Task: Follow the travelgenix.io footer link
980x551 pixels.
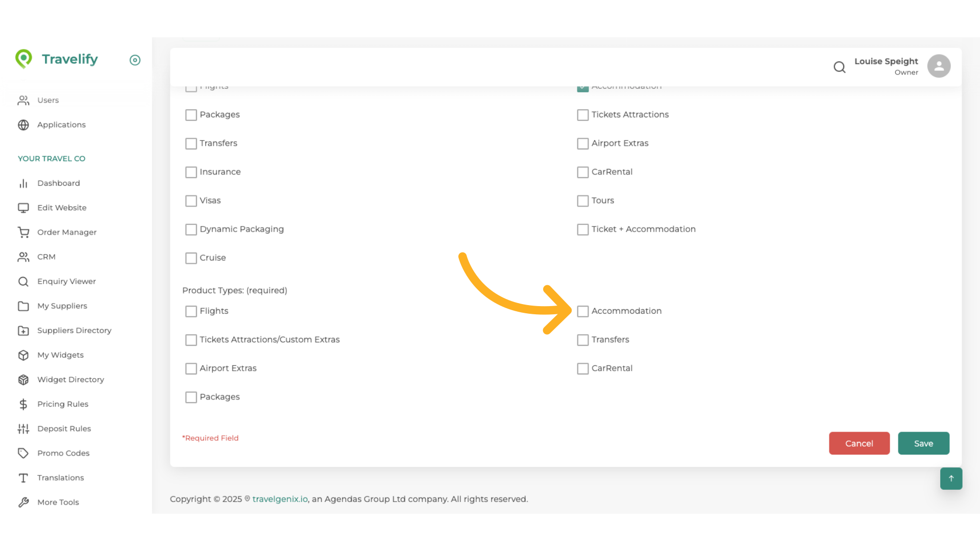Action: (x=280, y=499)
